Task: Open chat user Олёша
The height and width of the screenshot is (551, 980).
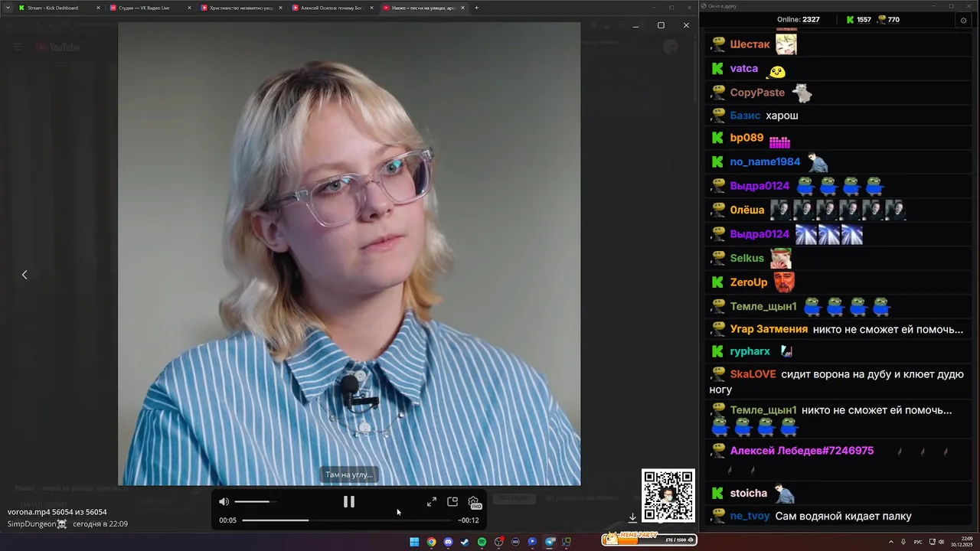Action: click(746, 210)
